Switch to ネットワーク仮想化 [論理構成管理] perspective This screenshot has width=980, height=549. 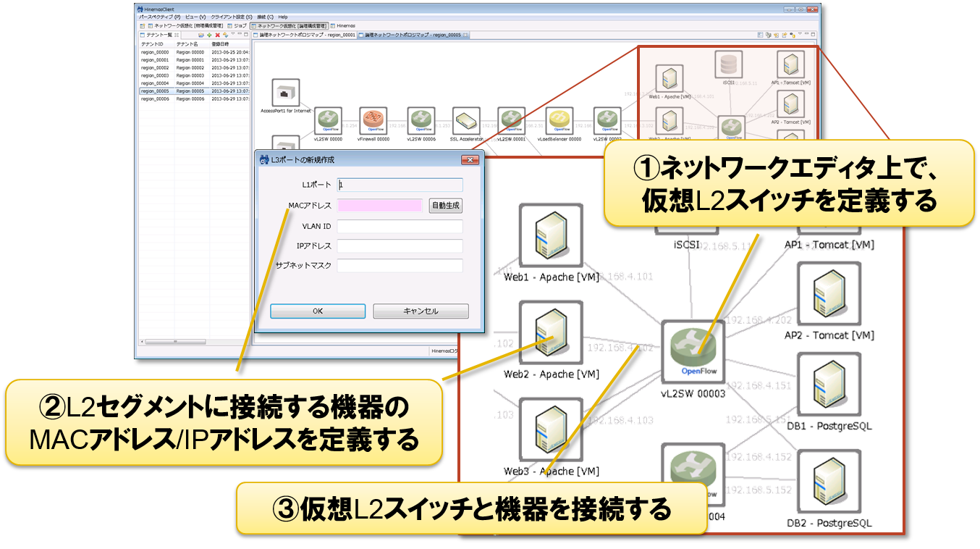[289, 26]
